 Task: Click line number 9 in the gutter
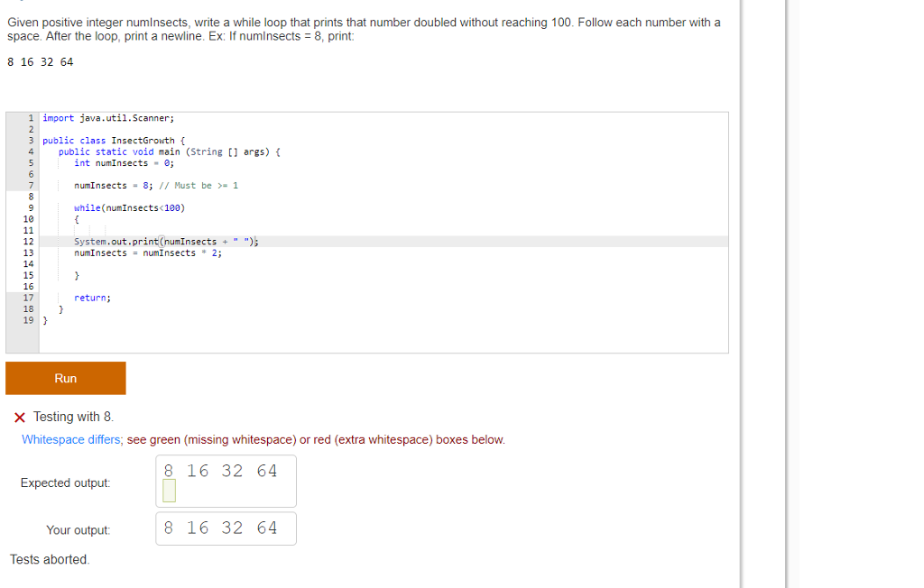(x=31, y=207)
